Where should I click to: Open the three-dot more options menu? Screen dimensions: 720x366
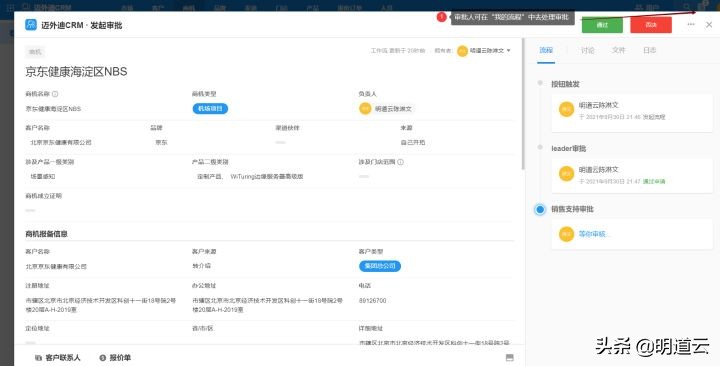691,24
